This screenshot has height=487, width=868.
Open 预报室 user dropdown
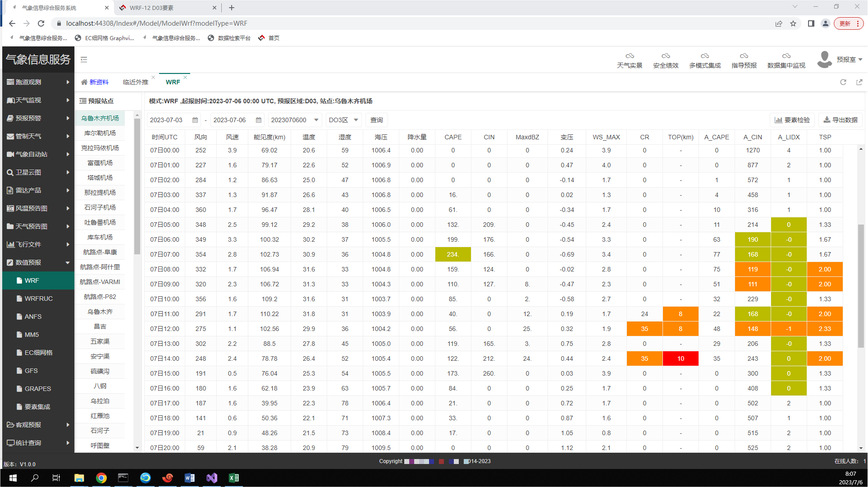[x=850, y=60]
